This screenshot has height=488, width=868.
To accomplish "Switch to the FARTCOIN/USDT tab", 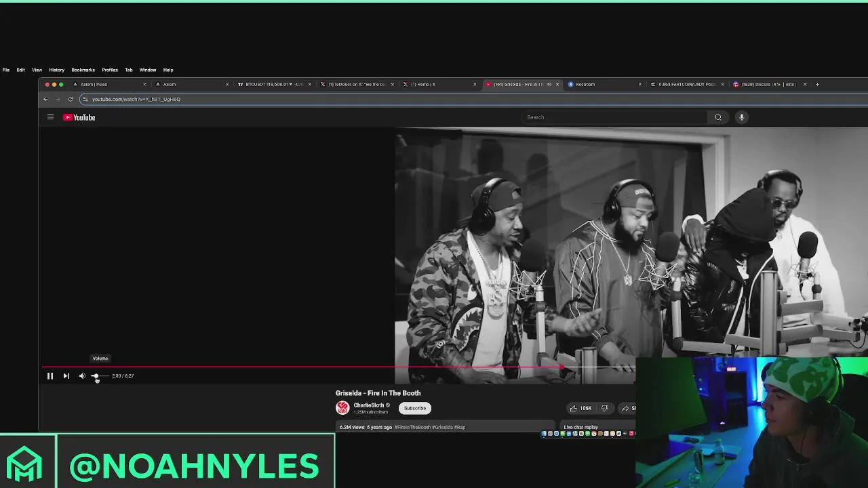I will (686, 84).
